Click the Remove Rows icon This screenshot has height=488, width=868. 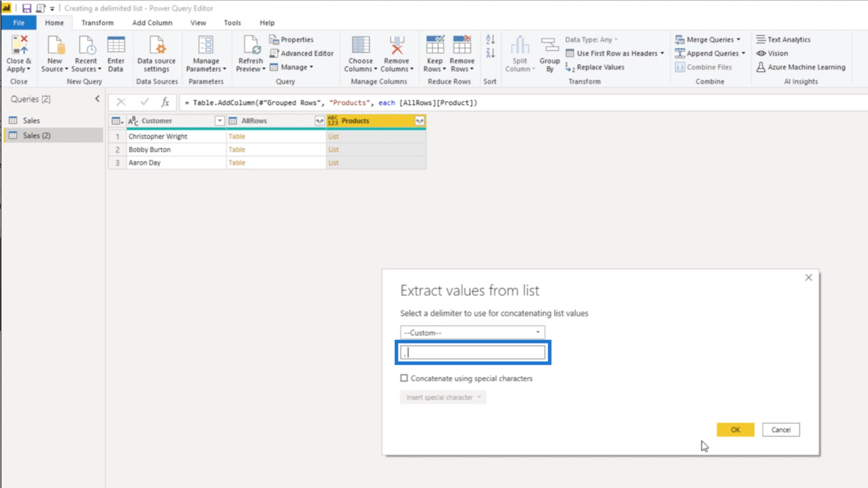click(462, 45)
